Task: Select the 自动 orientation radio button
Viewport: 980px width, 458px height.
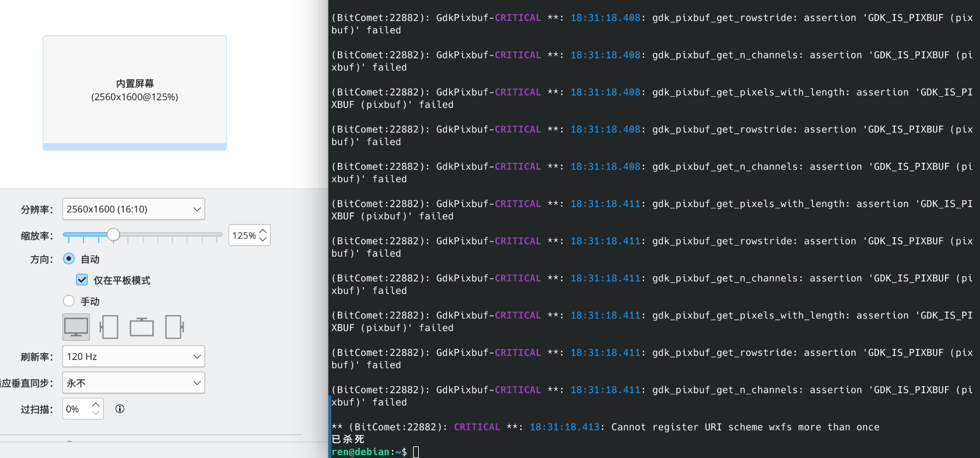Action: pos(69,258)
